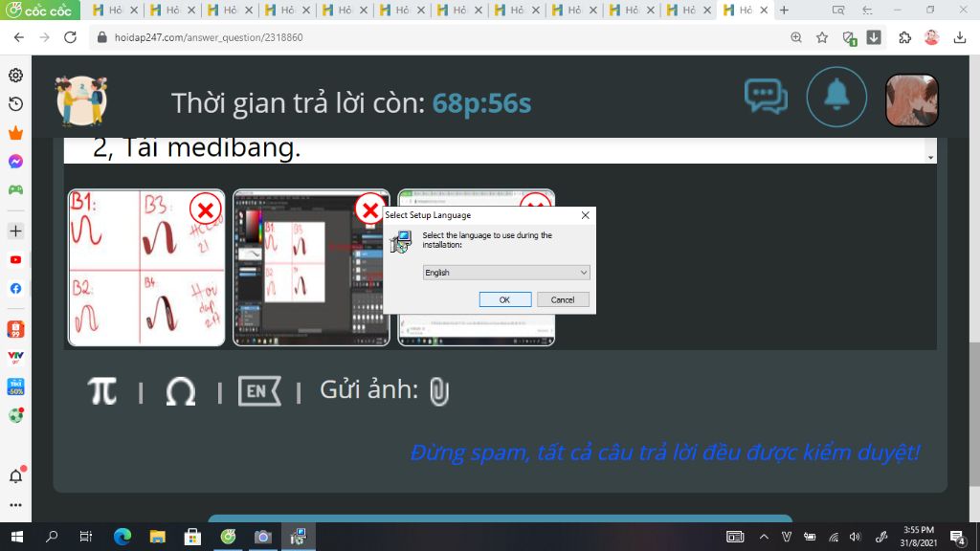Switch keyboard language via the EN icon
Image resolution: width=980 pixels, height=551 pixels.
[256, 390]
